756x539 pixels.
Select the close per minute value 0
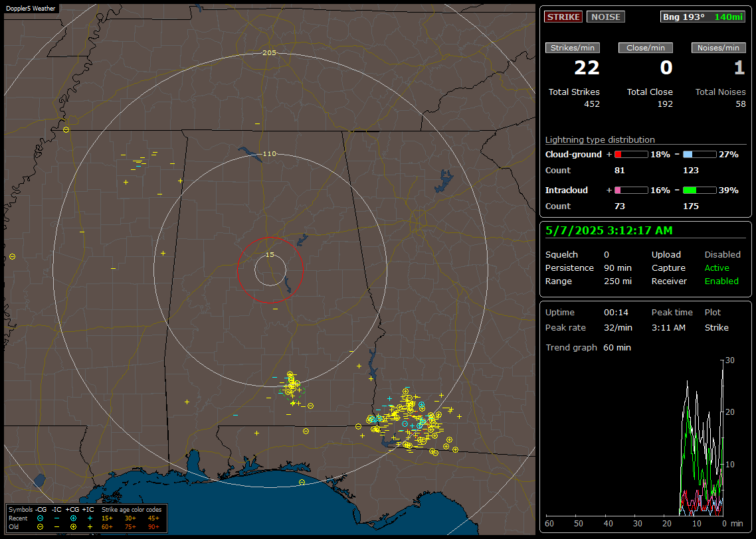[666, 68]
